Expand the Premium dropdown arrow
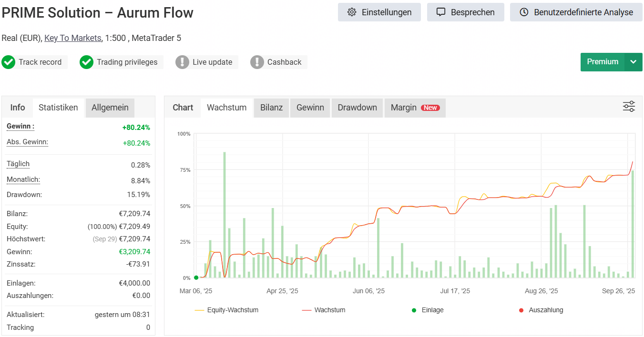 tap(633, 62)
